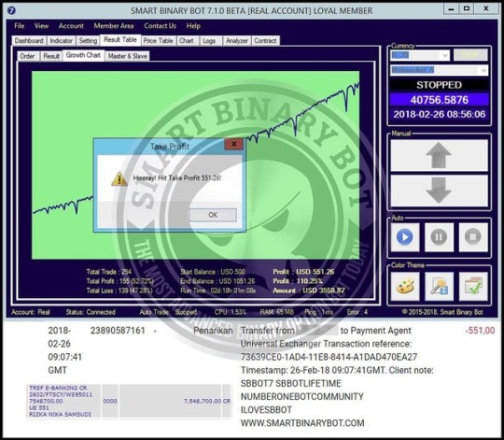Switch to the Indicator tab
This screenshot has width=504, height=440.
[61, 41]
